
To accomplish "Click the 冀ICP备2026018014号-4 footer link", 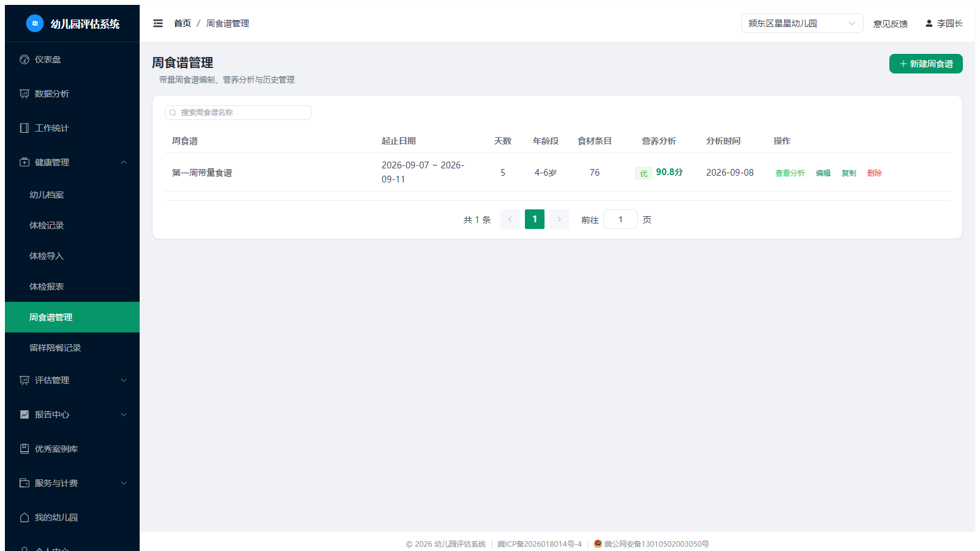I will [539, 544].
